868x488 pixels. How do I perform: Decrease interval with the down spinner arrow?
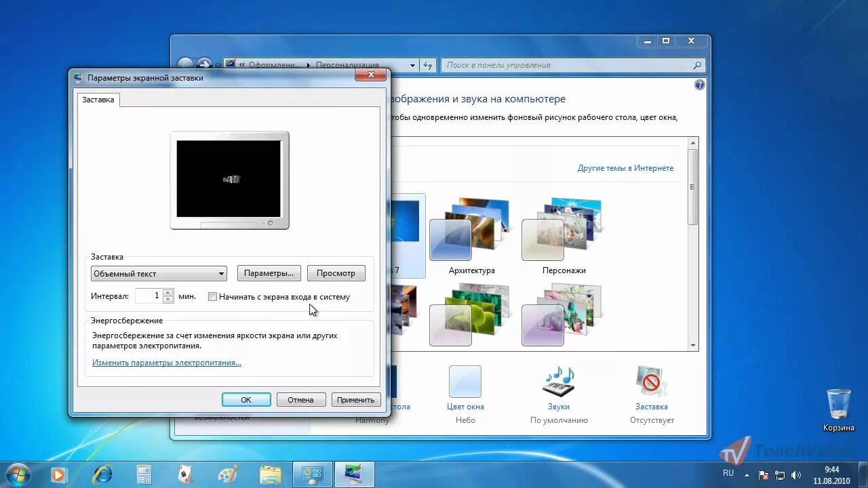click(x=168, y=300)
